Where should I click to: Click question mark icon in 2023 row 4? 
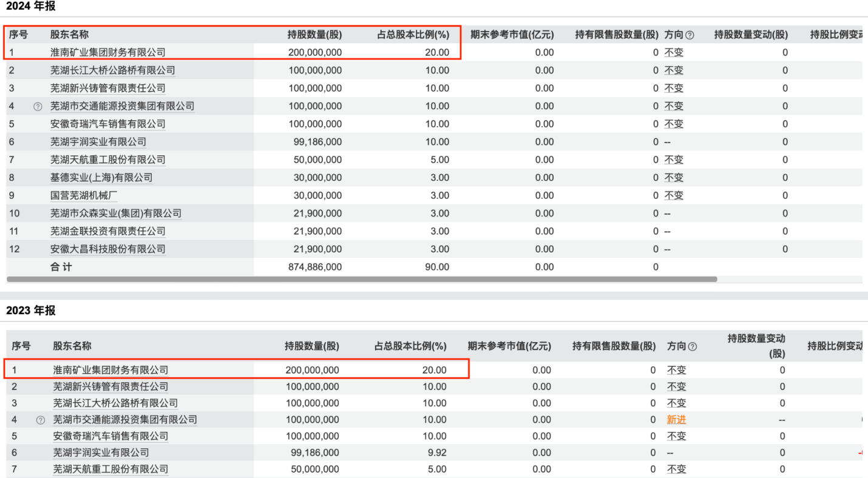click(40, 420)
